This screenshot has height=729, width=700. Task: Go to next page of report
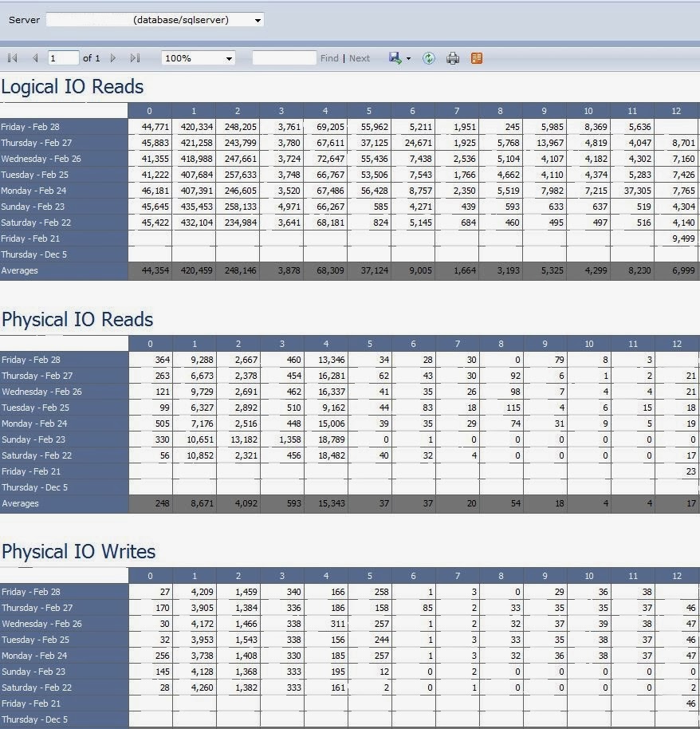113,58
